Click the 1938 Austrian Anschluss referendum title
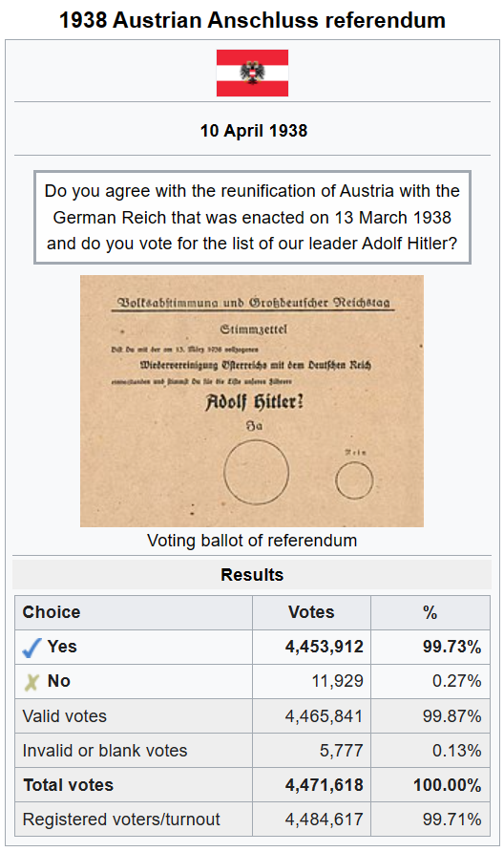The width and height of the screenshot is (504, 852). (252, 20)
